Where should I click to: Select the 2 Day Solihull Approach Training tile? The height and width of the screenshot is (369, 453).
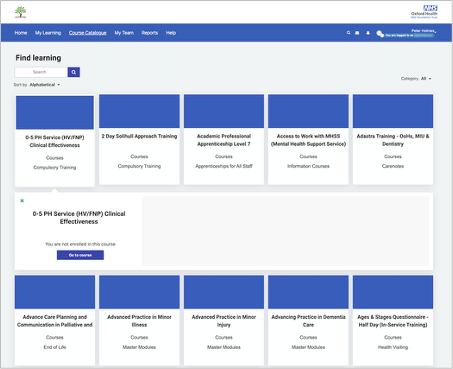tap(139, 139)
